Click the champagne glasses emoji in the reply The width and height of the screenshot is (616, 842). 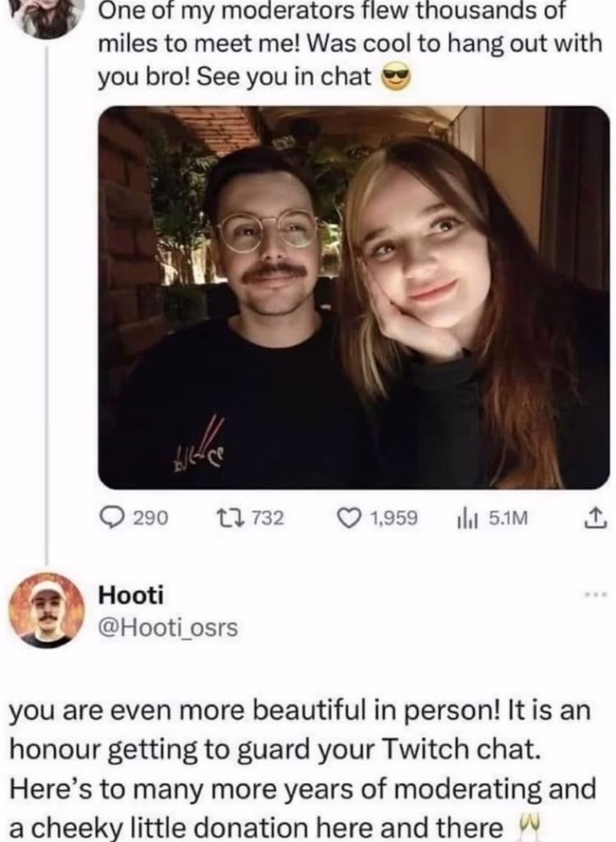(x=529, y=823)
